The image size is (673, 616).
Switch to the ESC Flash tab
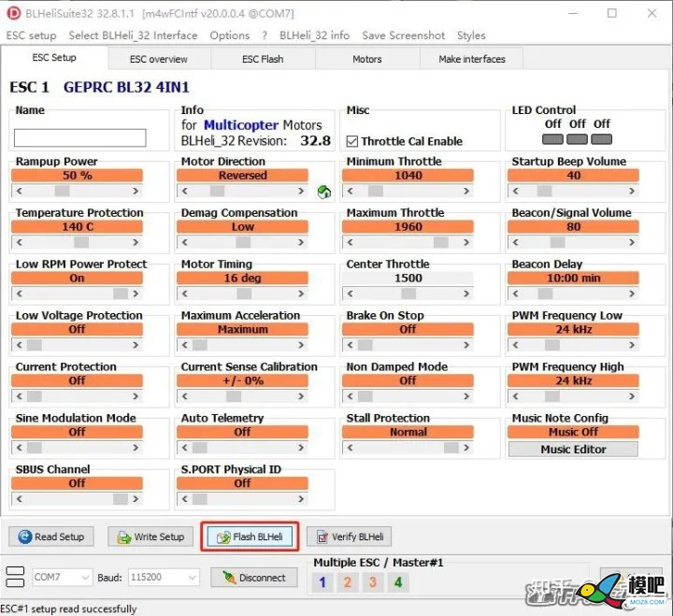pos(263,59)
